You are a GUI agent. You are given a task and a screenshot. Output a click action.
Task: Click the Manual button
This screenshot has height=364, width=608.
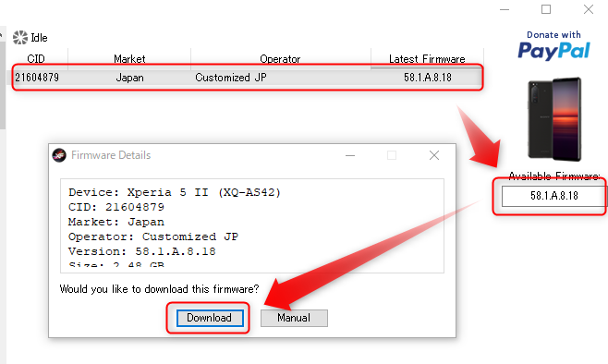click(x=294, y=318)
